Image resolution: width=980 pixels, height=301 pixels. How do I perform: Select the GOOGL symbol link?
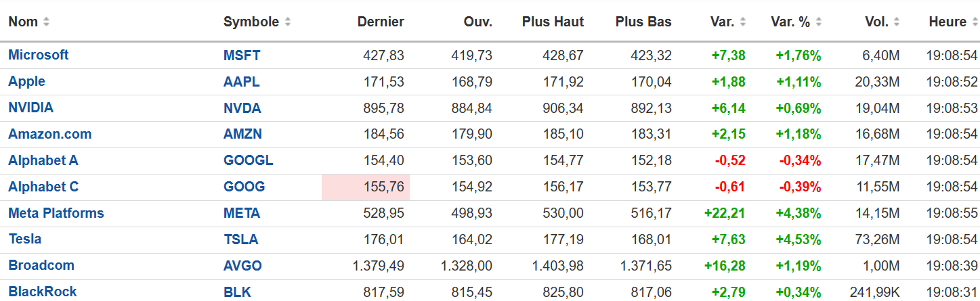pyautogui.click(x=249, y=160)
